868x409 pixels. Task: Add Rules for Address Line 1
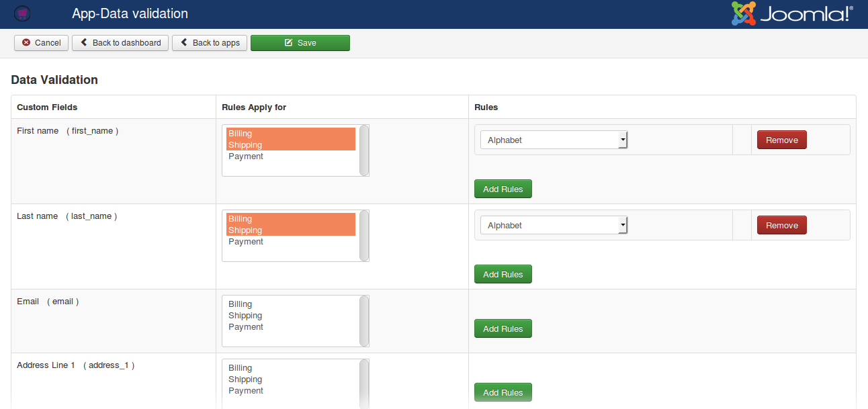(x=503, y=392)
